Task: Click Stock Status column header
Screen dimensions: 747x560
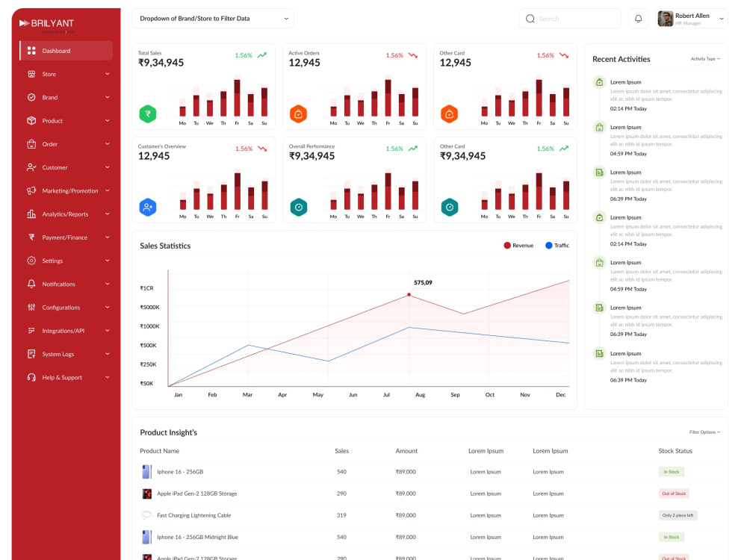Action: coord(675,451)
